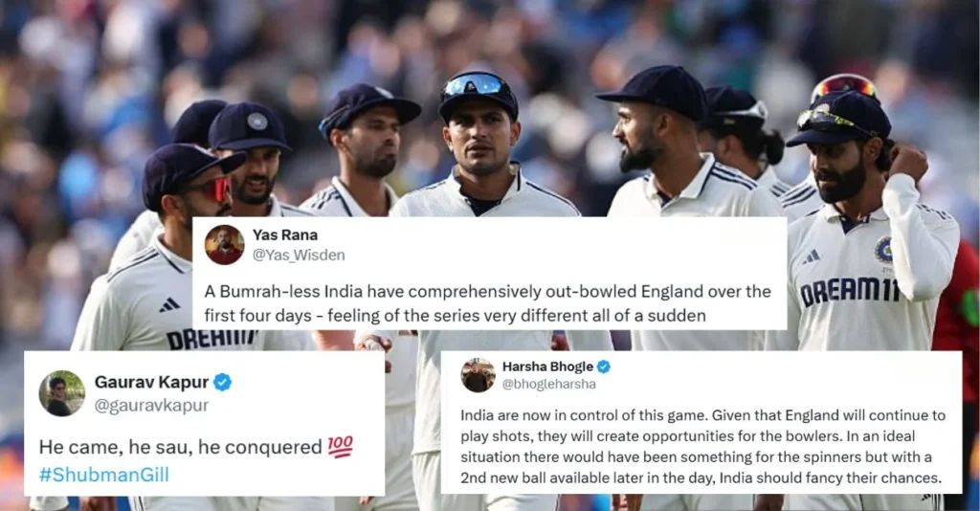Click Harsha Bhogle's verified checkmark badge
980x511 pixels.
pyautogui.click(x=604, y=367)
